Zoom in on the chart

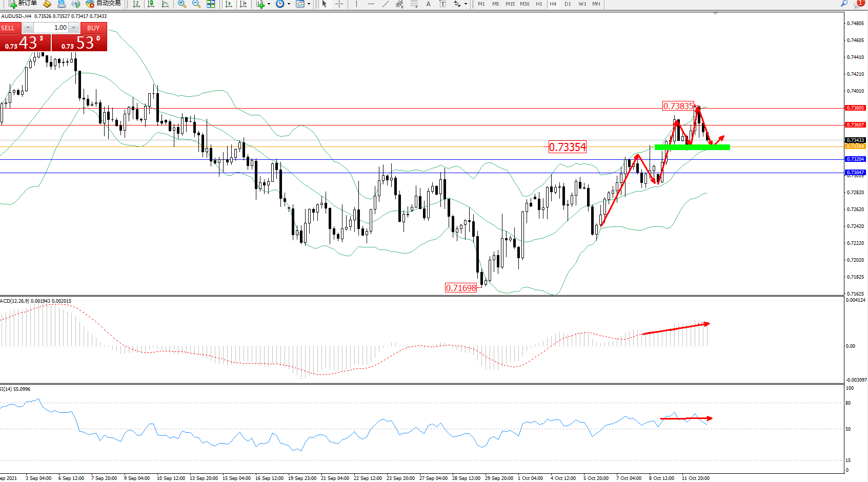(182, 4)
